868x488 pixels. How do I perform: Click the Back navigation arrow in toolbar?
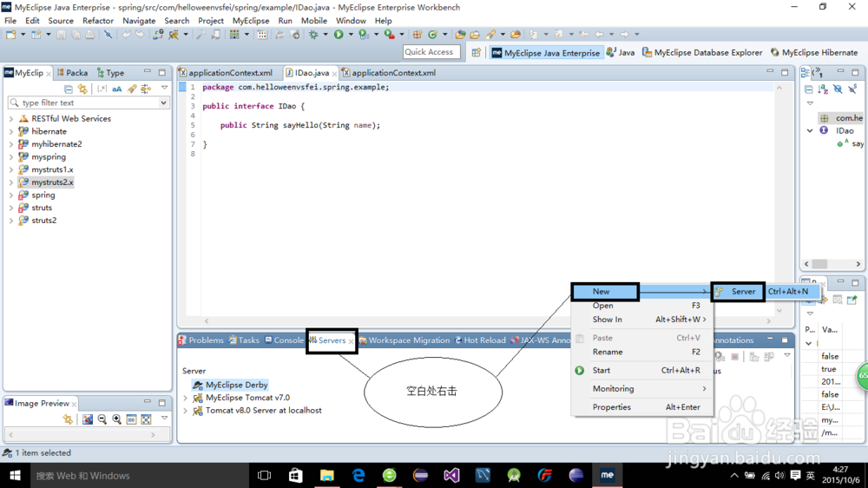point(599,35)
